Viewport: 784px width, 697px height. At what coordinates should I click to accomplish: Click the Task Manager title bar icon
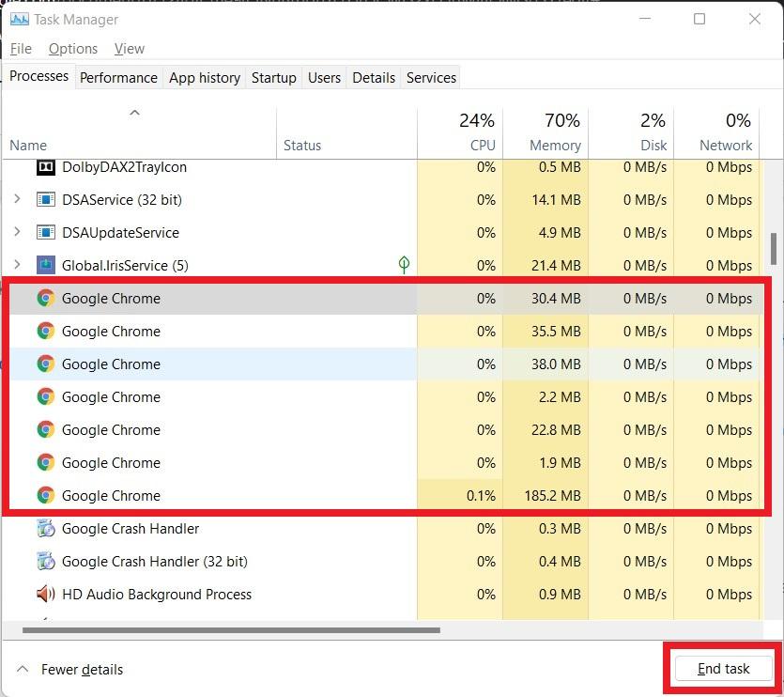pyautogui.click(x=19, y=19)
